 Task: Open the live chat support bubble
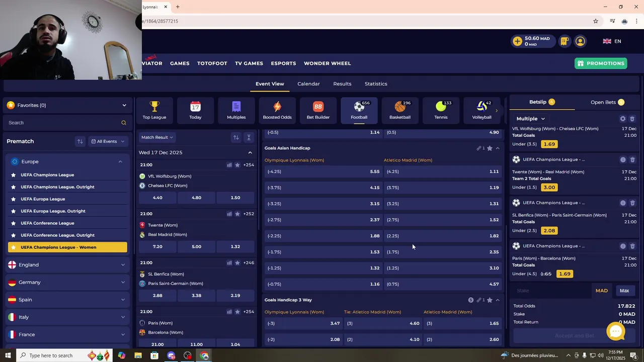[x=616, y=332]
